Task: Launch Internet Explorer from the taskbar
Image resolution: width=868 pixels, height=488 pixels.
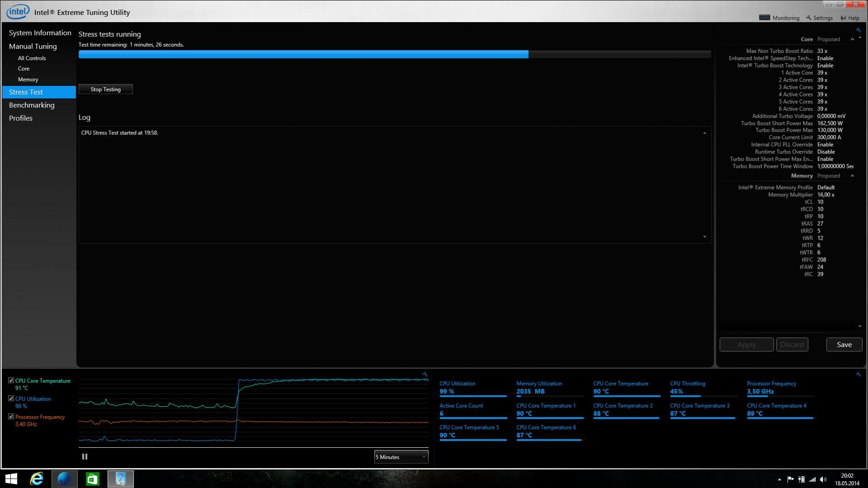Action: [37, 479]
